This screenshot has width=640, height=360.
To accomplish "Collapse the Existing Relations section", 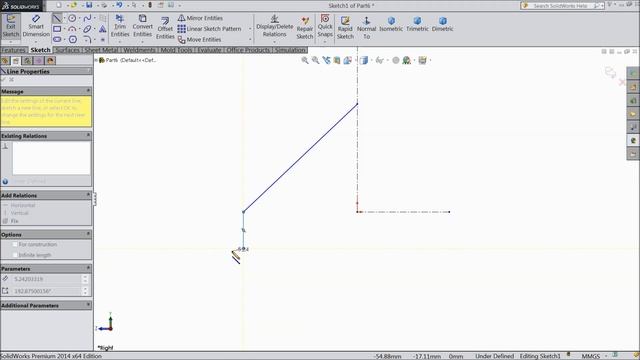I will (88, 136).
